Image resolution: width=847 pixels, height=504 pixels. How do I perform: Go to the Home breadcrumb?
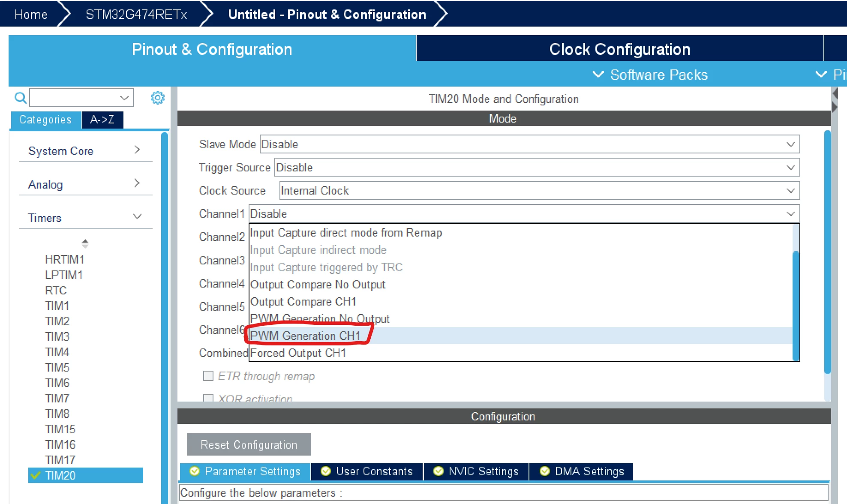[31, 14]
